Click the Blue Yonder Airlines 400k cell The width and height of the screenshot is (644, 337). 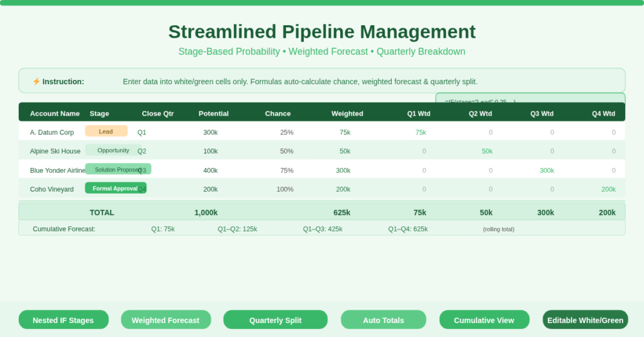pos(210,170)
